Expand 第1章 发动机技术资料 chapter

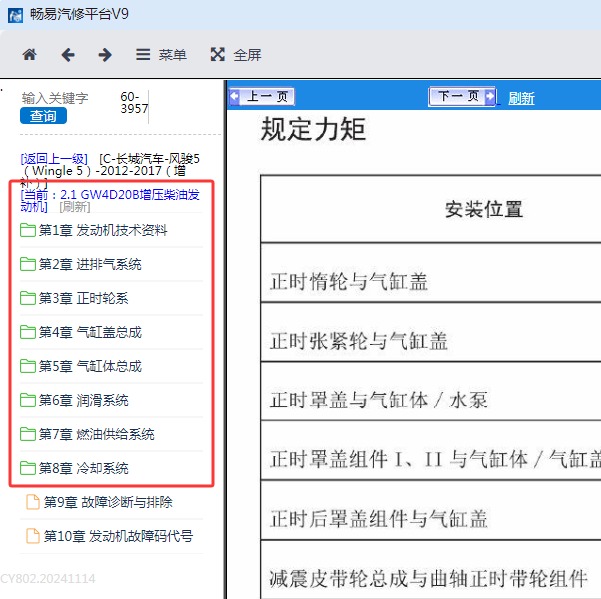pyautogui.click(x=103, y=230)
